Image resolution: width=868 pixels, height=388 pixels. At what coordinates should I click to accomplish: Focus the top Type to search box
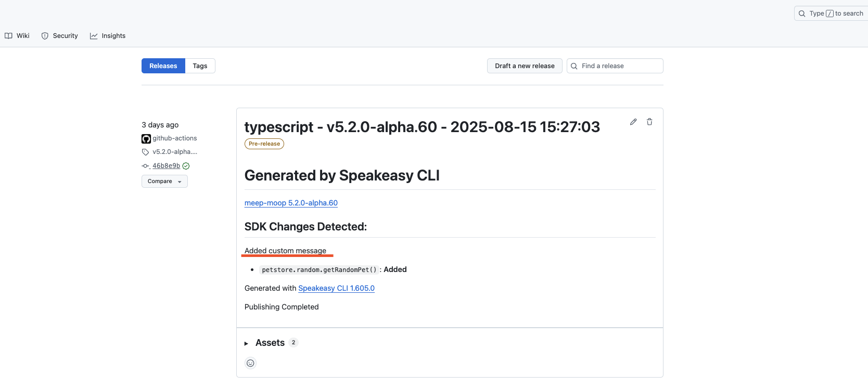pos(833,14)
